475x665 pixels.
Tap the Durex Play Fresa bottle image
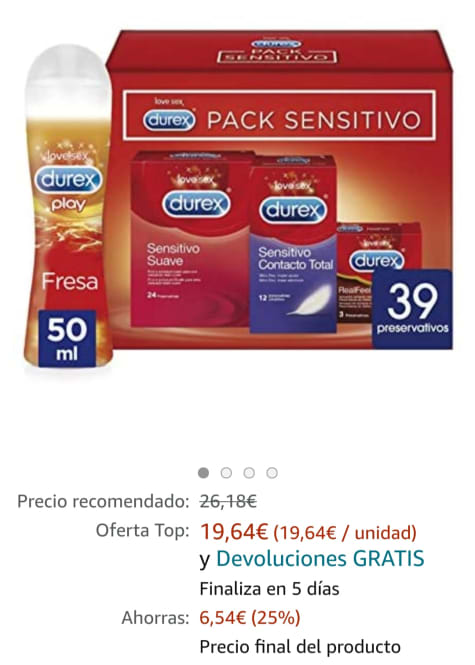tap(68, 206)
